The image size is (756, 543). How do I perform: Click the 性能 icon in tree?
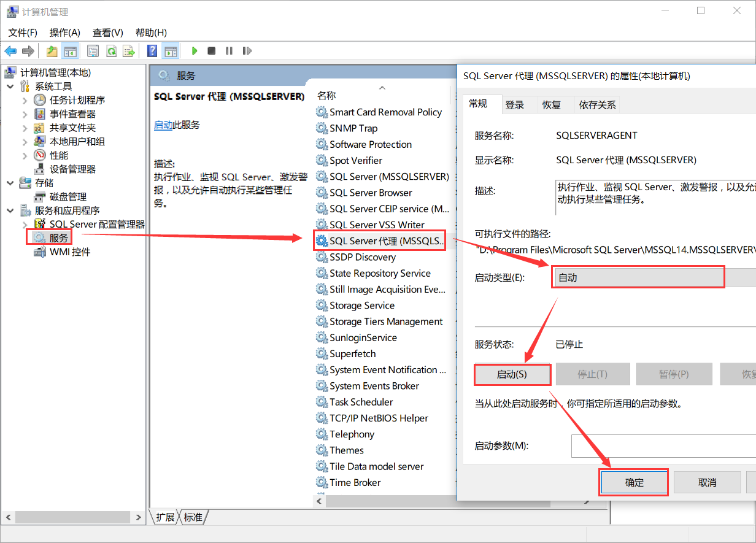click(40, 155)
